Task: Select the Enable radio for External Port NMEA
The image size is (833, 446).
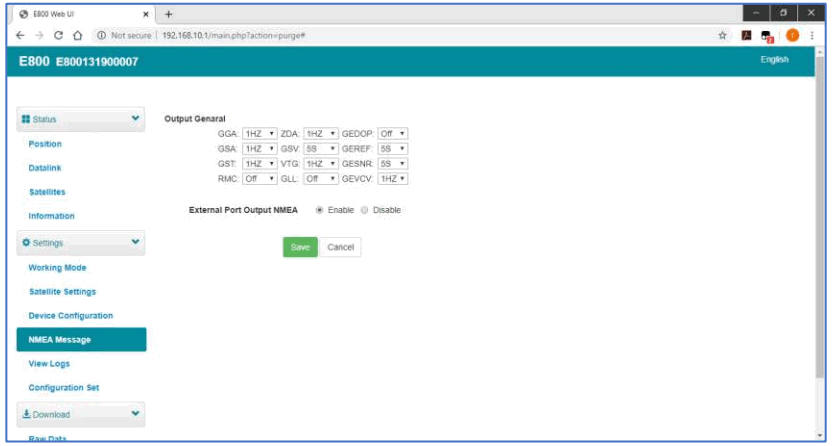Action: pos(319,210)
